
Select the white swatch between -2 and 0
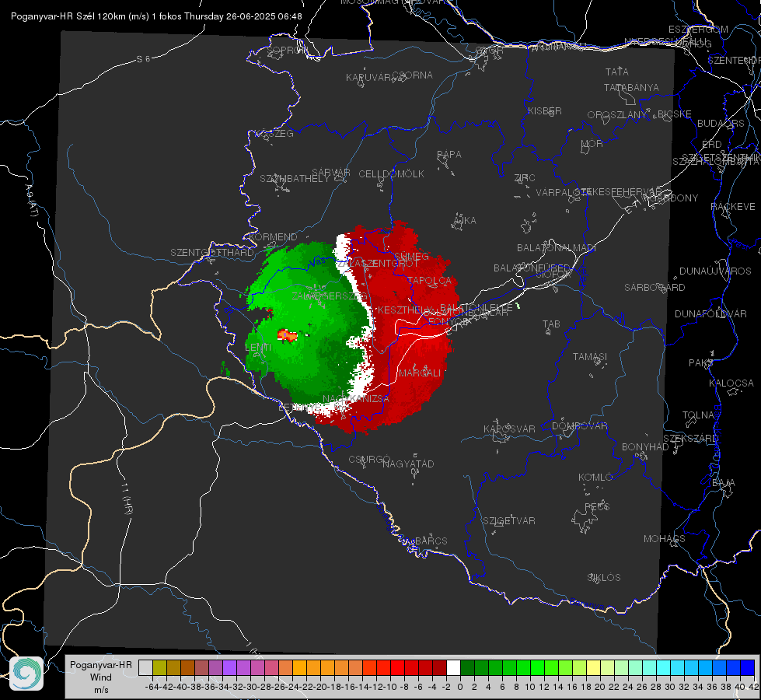(453, 667)
